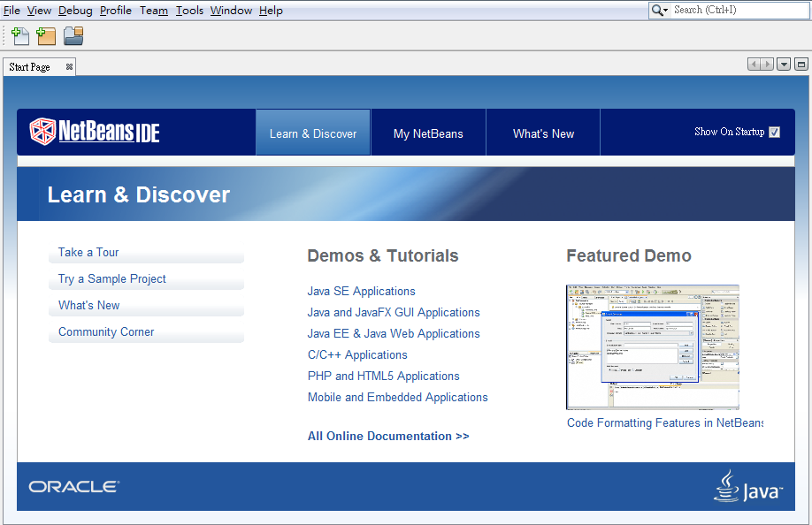Open Java SE Applications link
This screenshot has height=525, width=812.
coord(362,291)
